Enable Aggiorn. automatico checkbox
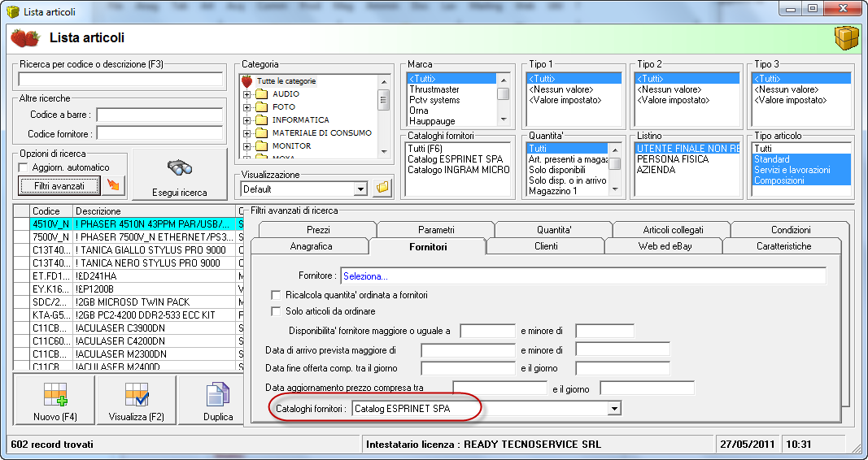 pos(24,167)
